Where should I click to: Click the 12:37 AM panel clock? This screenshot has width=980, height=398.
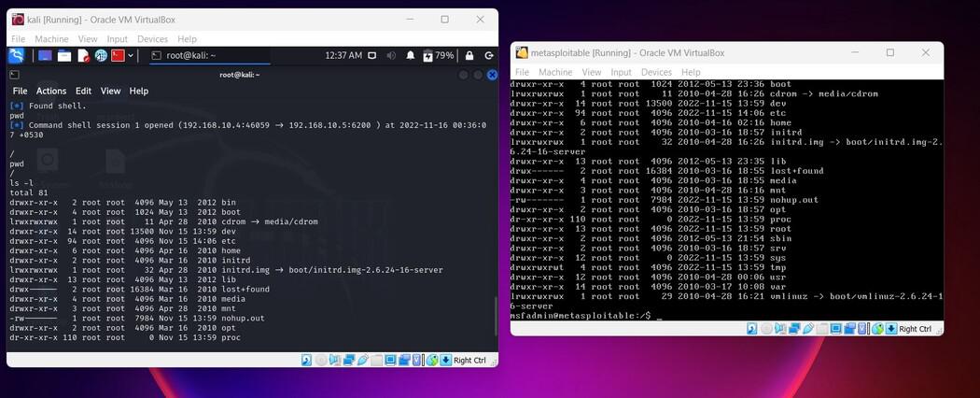coord(343,56)
